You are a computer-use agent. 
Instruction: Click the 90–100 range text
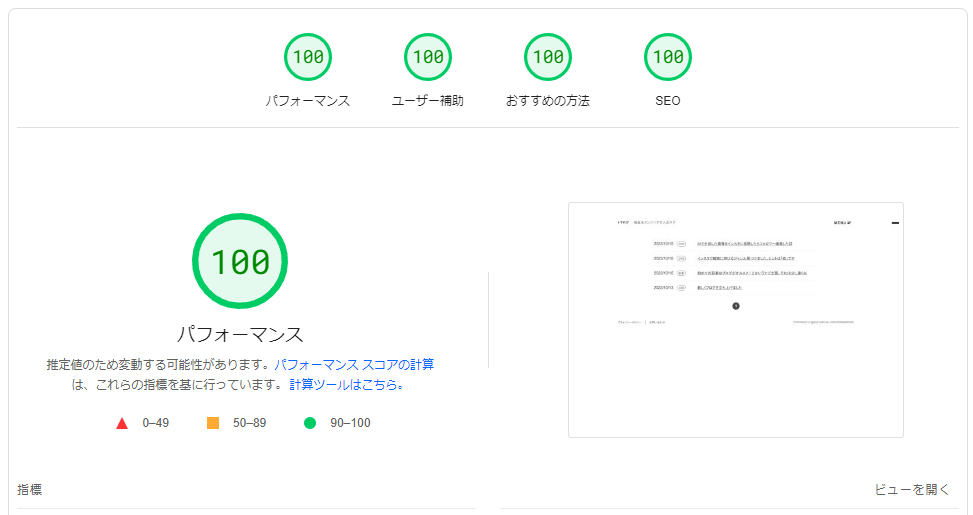350,423
